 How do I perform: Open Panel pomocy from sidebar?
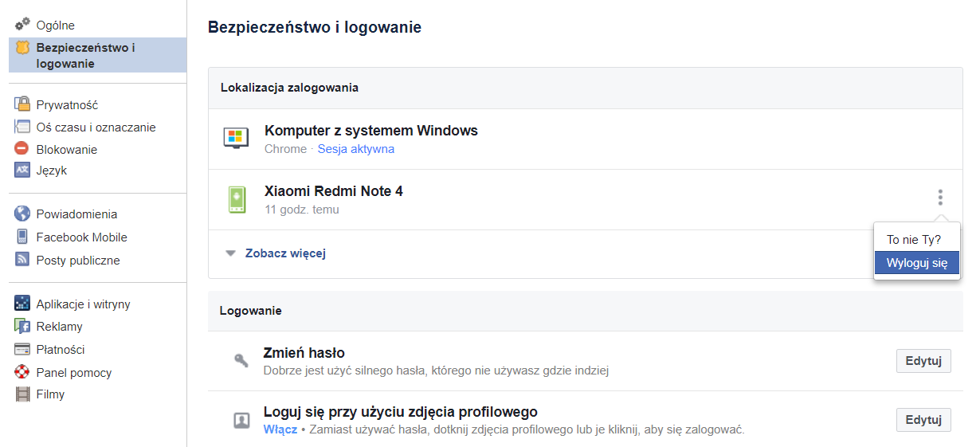[x=73, y=372]
